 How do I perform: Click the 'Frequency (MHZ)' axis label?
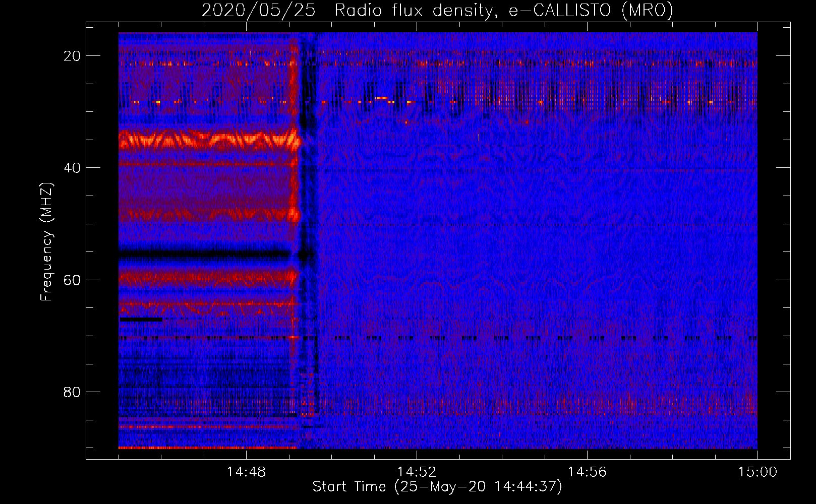tap(46, 241)
